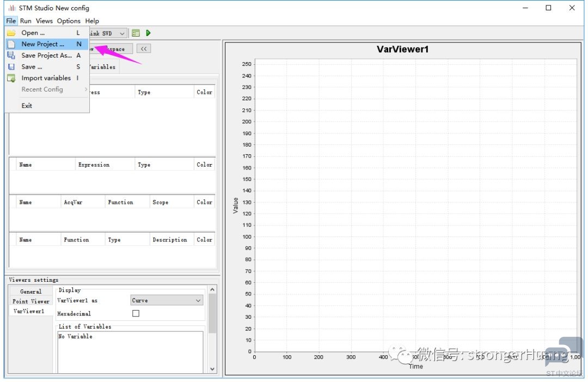
Task: Click the Import variables icon
Action: click(x=11, y=78)
